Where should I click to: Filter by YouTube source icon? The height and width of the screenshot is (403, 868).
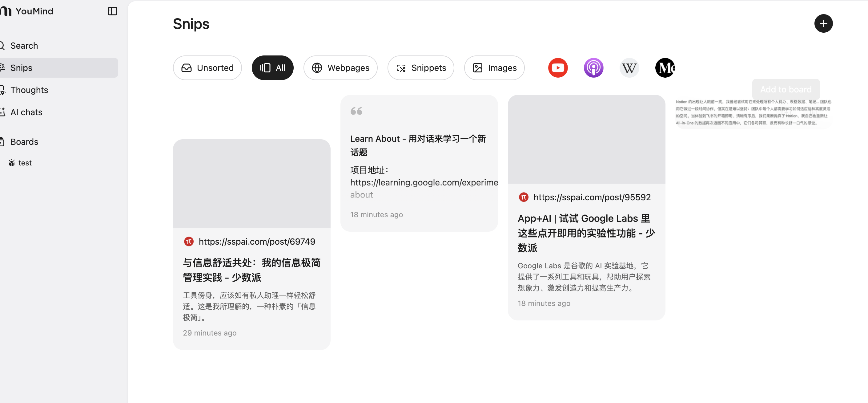558,68
